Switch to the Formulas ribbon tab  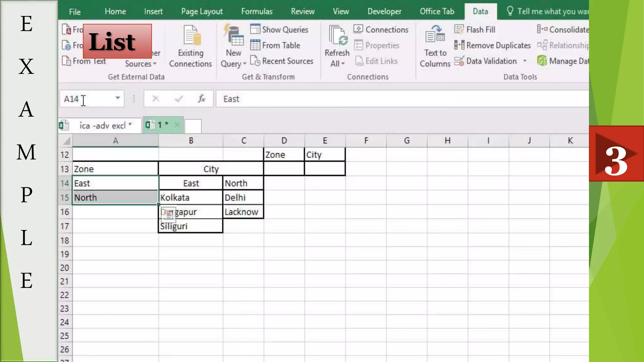point(257,12)
